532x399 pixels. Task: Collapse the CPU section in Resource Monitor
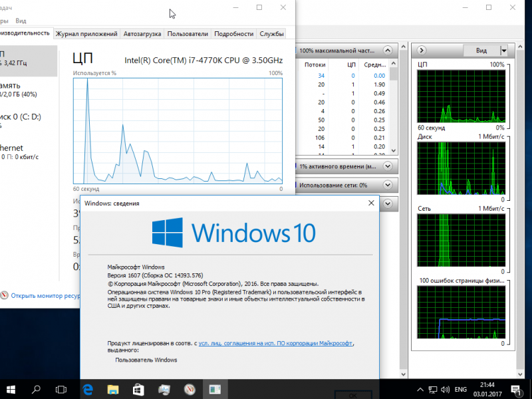(388, 51)
